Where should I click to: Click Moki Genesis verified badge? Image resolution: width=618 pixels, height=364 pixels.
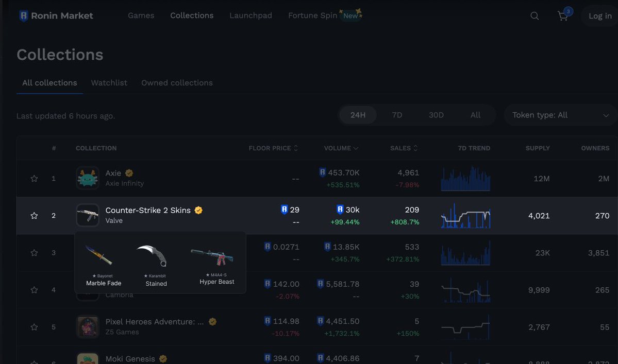click(x=163, y=358)
